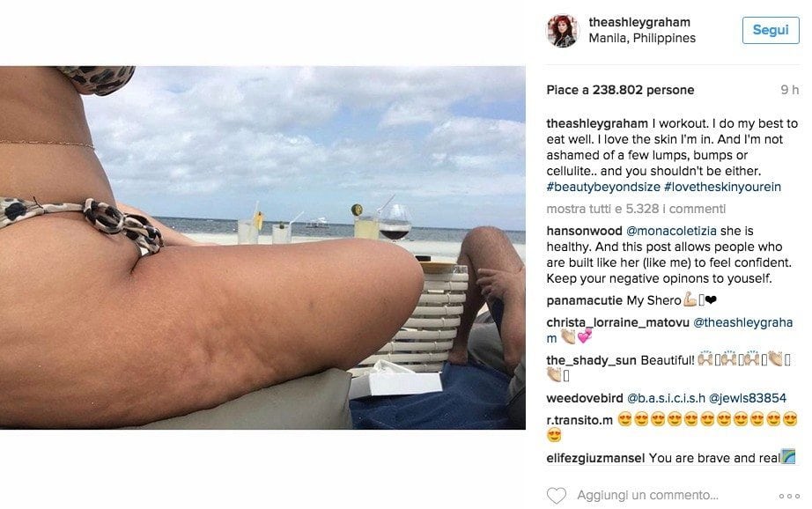Click the heart like icon

[x=557, y=496]
